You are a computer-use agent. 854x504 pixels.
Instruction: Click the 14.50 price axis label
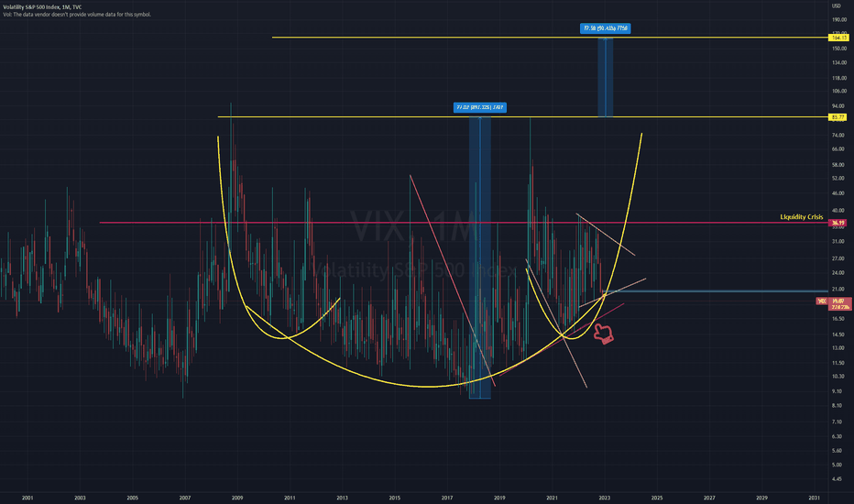[x=838, y=335]
